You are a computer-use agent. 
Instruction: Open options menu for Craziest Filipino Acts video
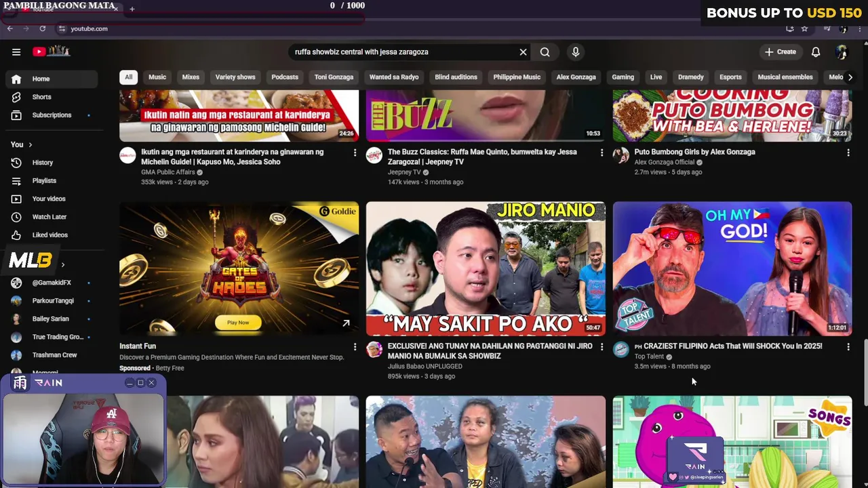click(848, 347)
